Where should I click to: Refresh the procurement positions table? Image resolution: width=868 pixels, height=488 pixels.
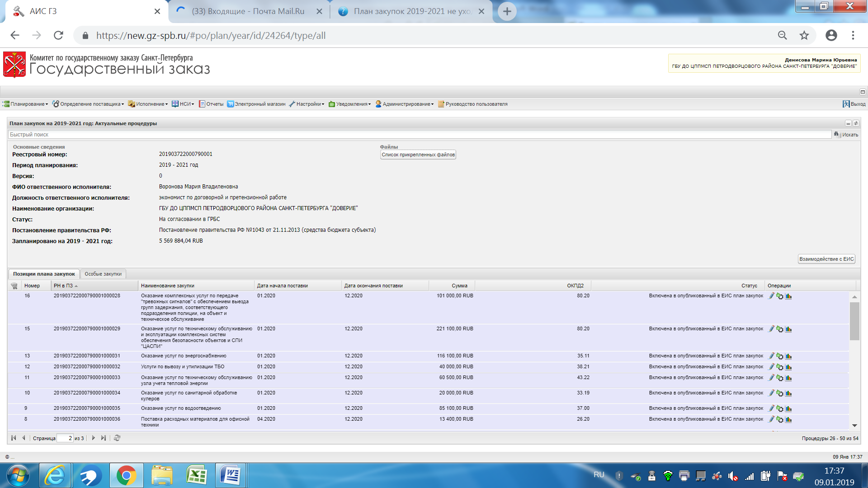click(117, 438)
